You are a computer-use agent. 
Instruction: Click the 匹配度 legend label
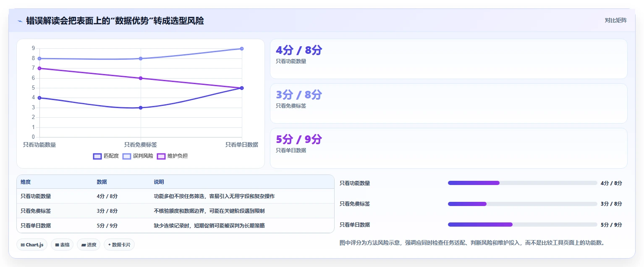tap(111, 156)
